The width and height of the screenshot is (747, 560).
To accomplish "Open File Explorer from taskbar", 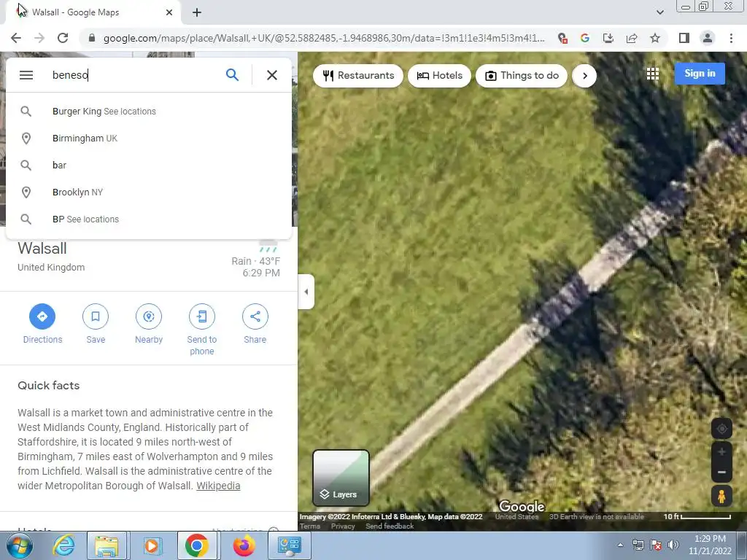I will [107, 545].
